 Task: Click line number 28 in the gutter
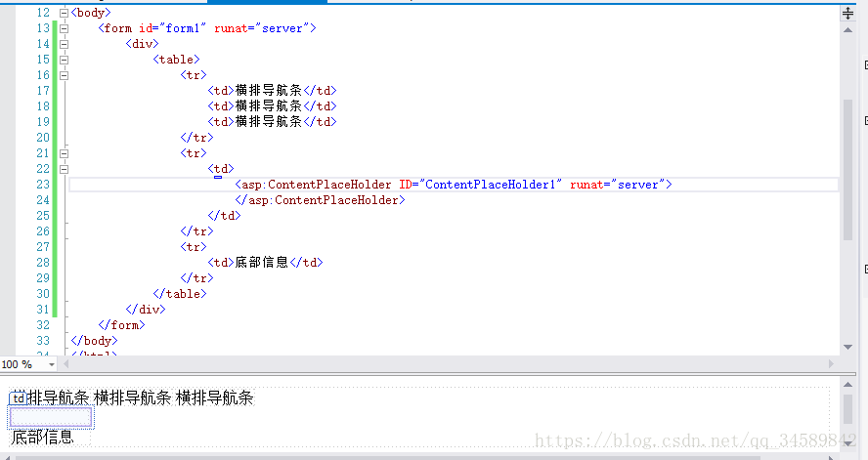[43, 263]
